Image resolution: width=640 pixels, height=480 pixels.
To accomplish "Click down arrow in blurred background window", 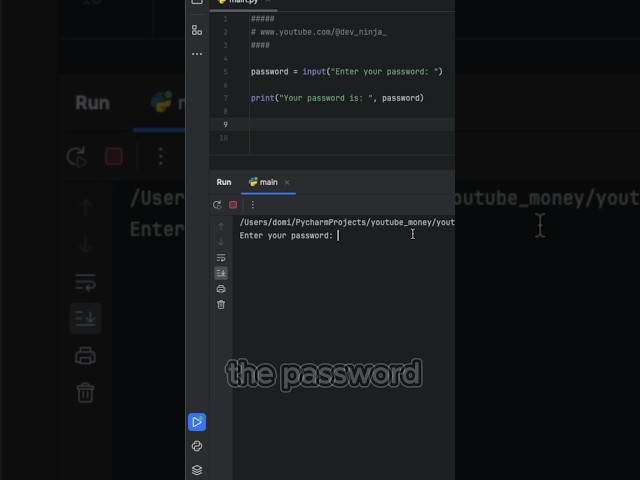I will [x=85, y=244].
